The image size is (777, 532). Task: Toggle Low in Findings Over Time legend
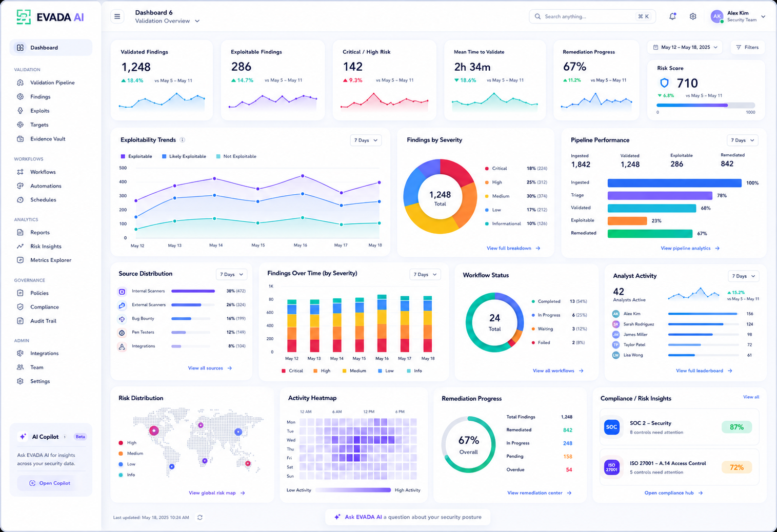tap(386, 371)
